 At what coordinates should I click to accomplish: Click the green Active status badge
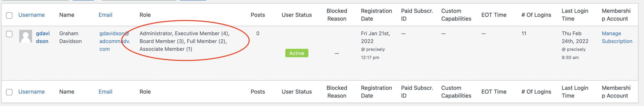click(297, 53)
